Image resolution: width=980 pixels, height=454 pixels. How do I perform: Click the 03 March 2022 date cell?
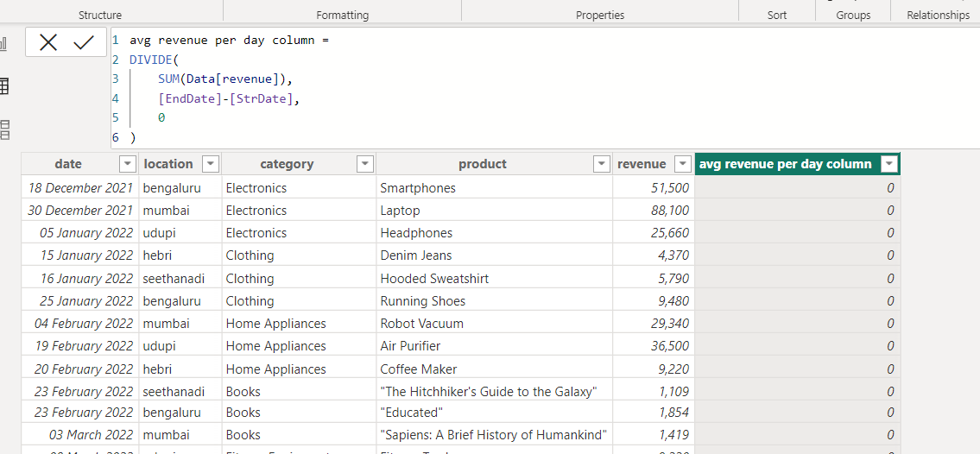click(80, 435)
